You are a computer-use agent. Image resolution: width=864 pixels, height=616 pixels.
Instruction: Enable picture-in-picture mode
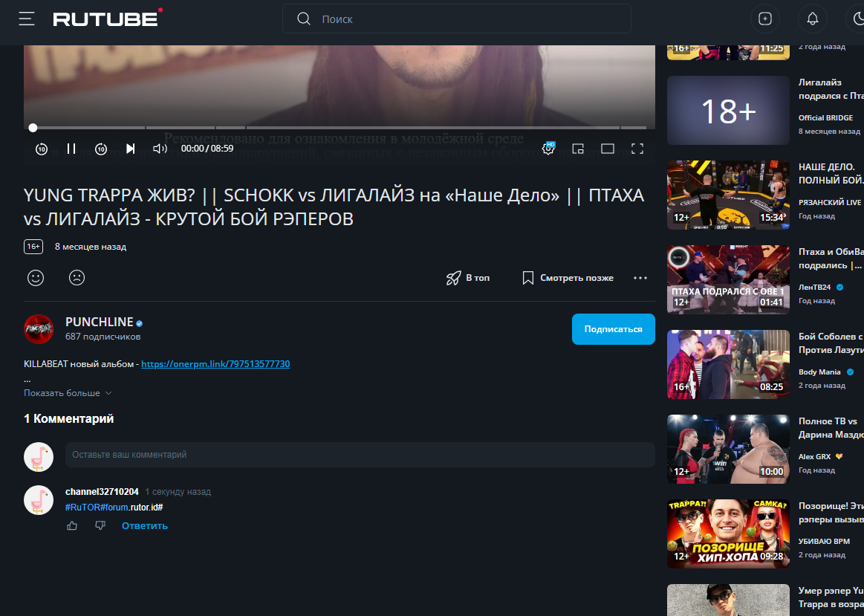(x=578, y=148)
